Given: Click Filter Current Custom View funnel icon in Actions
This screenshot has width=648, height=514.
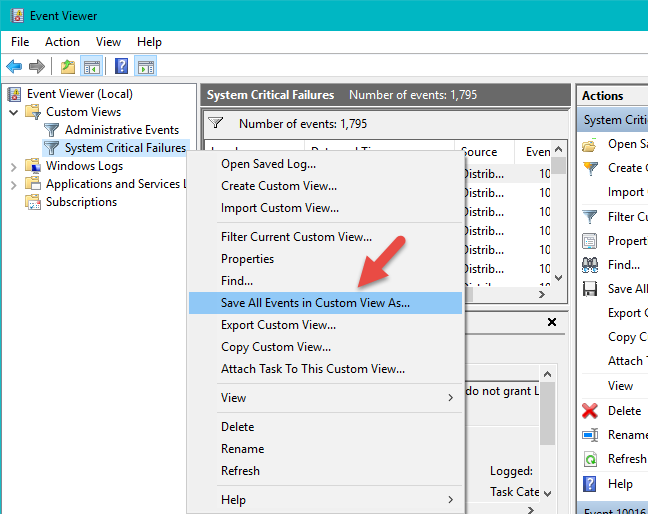Looking at the screenshot, I should pyautogui.click(x=590, y=217).
